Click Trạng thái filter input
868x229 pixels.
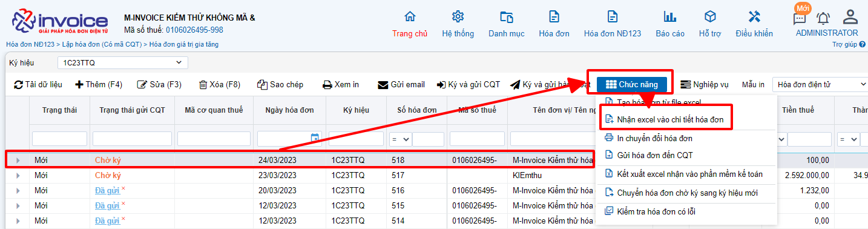[59, 139]
